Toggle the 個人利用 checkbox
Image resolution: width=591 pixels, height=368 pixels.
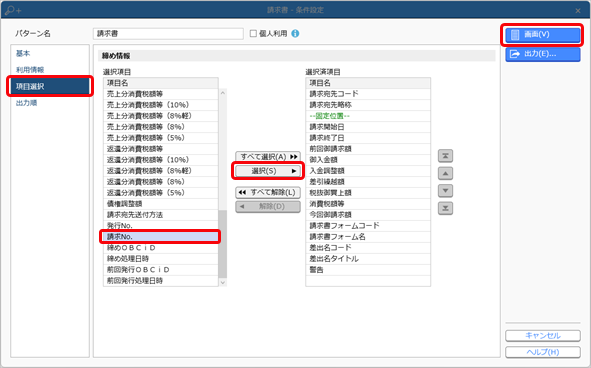point(253,34)
